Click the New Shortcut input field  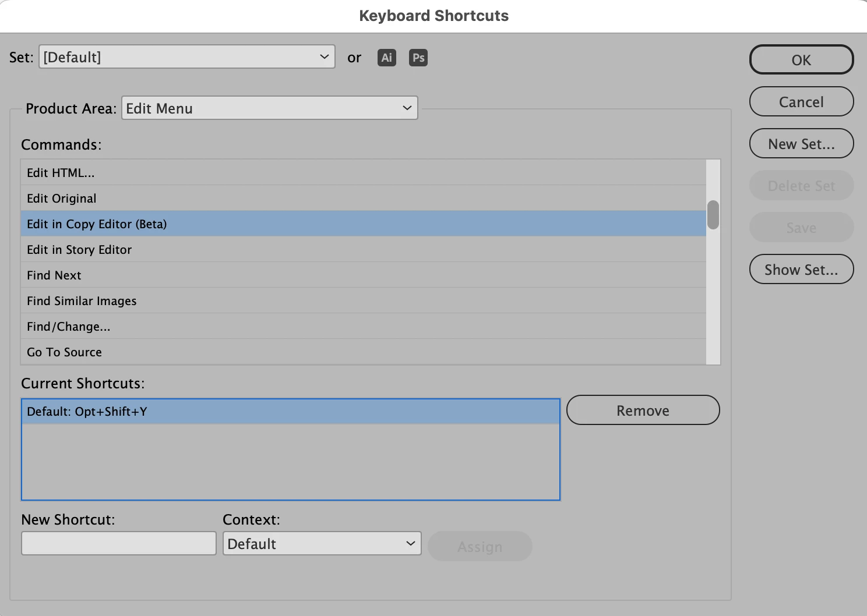[x=119, y=544]
